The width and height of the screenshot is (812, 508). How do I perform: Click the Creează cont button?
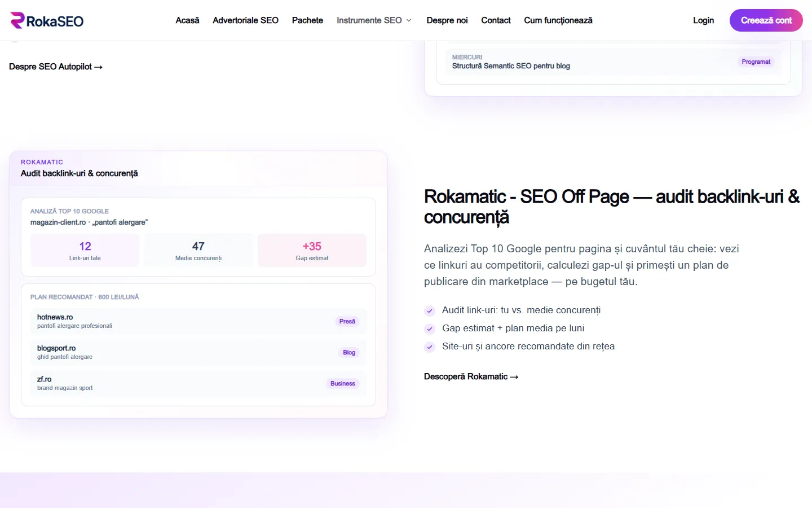[x=766, y=20]
